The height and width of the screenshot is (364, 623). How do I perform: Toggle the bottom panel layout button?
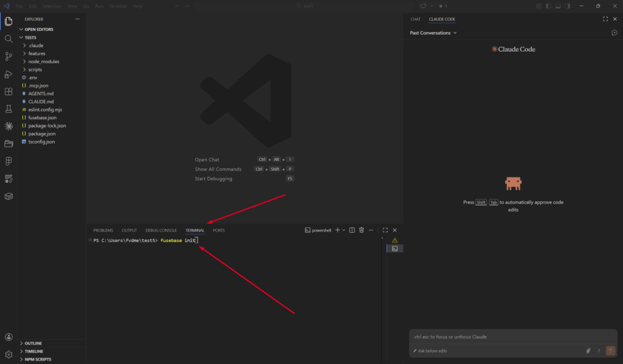coord(557,6)
